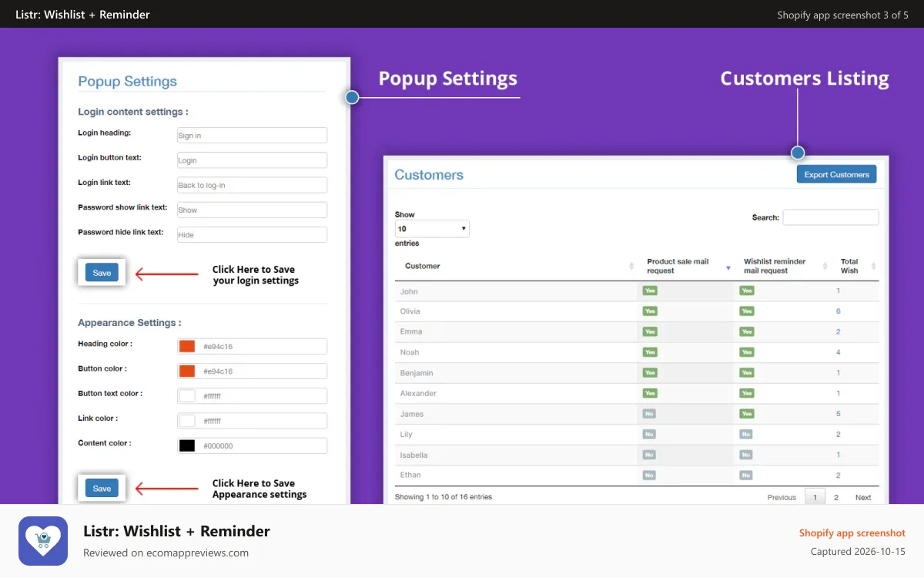This screenshot has width=924, height=578.
Task: Sort by the Total Wish column
Action: 873,267
